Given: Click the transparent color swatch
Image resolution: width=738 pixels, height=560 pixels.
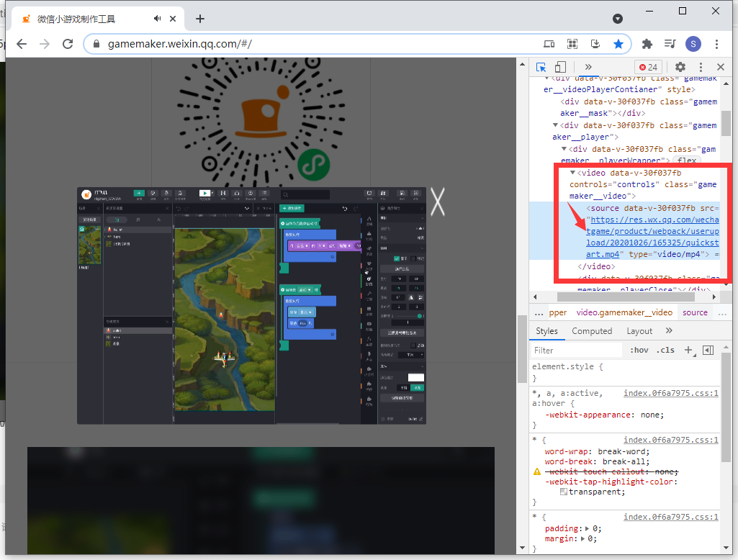Looking at the screenshot, I should pyautogui.click(x=563, y=492).
